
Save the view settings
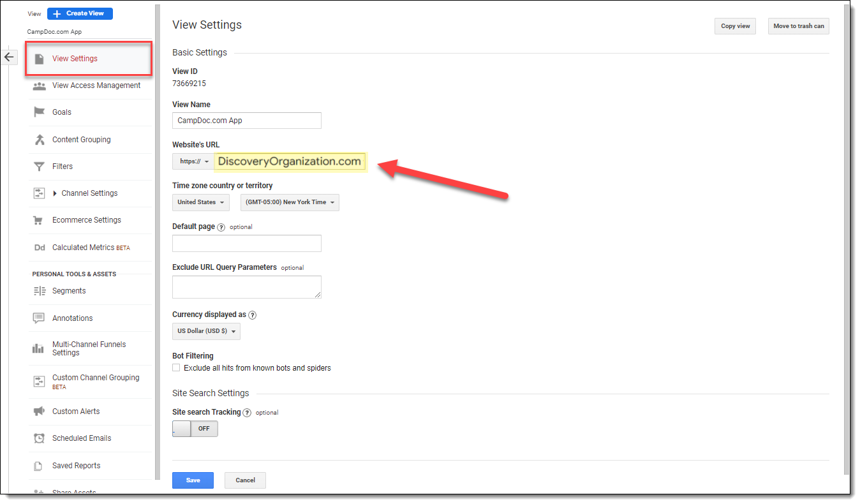193,480
